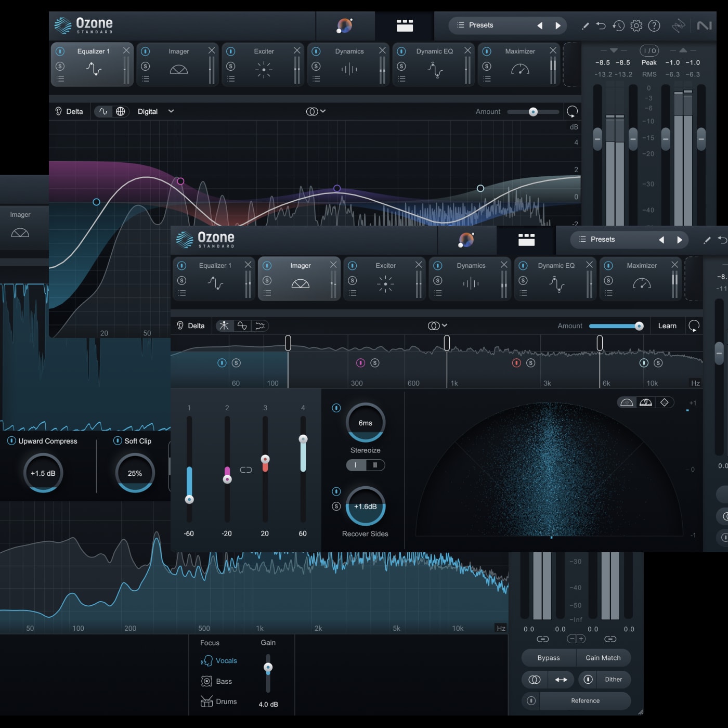The width and height of the screenshot is (728, 728).
Task: Select Vocals focus option
Action: coord(219,661)
